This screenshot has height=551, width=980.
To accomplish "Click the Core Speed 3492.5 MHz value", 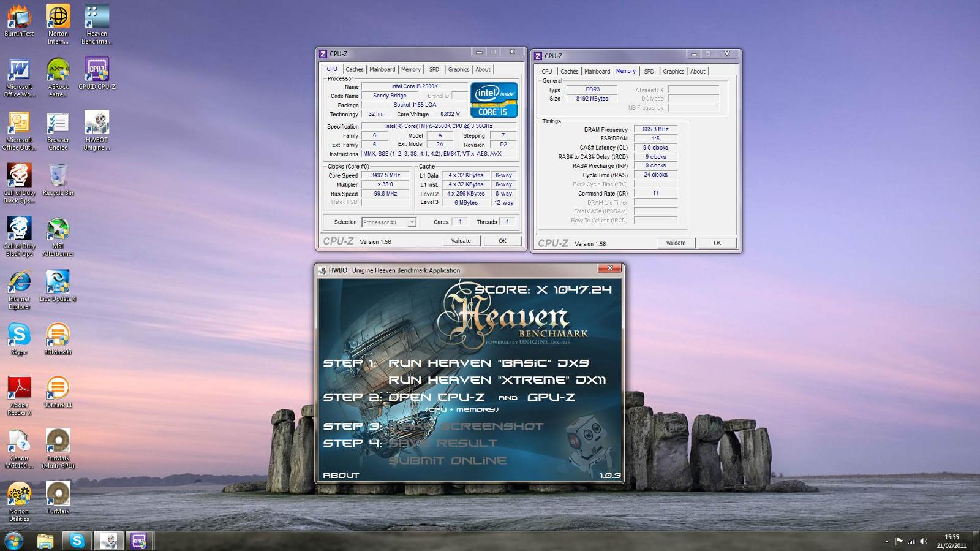I will tap(385, 175).
